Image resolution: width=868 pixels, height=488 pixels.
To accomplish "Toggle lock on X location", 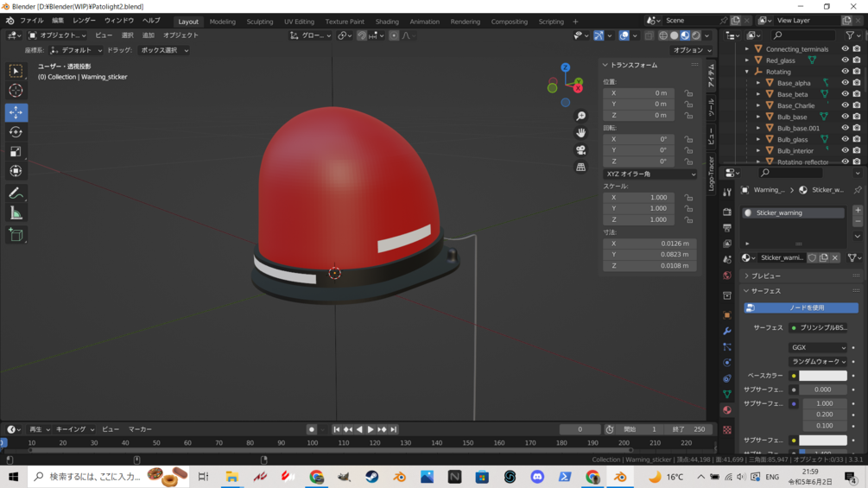I will click(688, 93).
